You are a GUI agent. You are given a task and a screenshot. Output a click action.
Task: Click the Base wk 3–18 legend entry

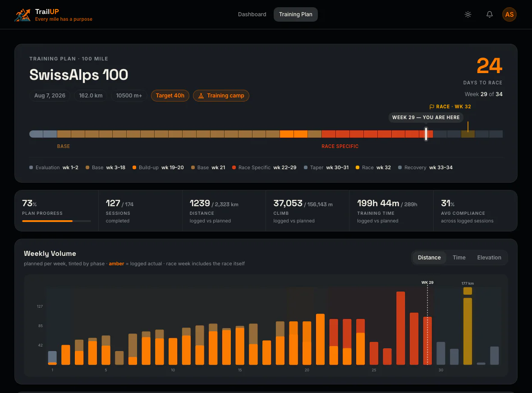pos(105,167)
